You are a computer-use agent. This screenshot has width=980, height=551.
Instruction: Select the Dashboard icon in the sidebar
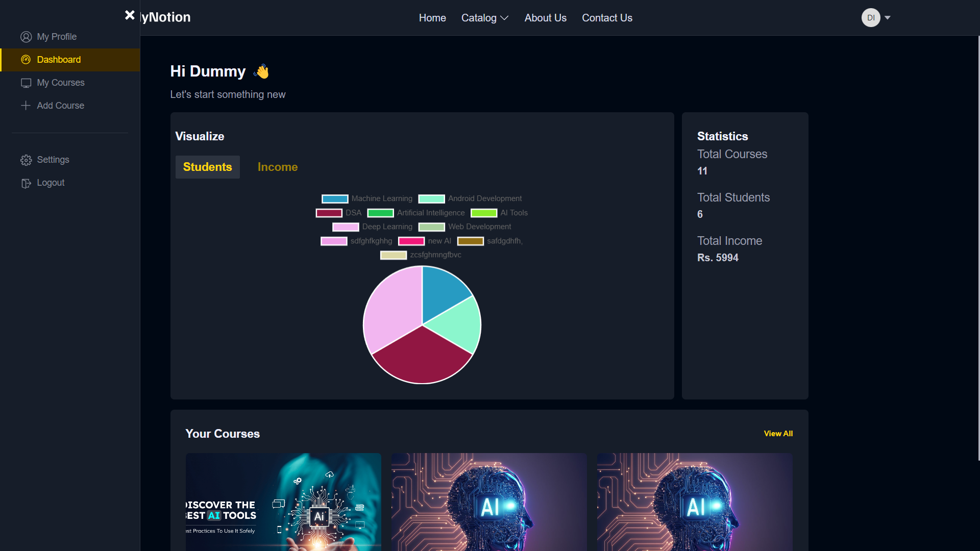coord(26,60)
